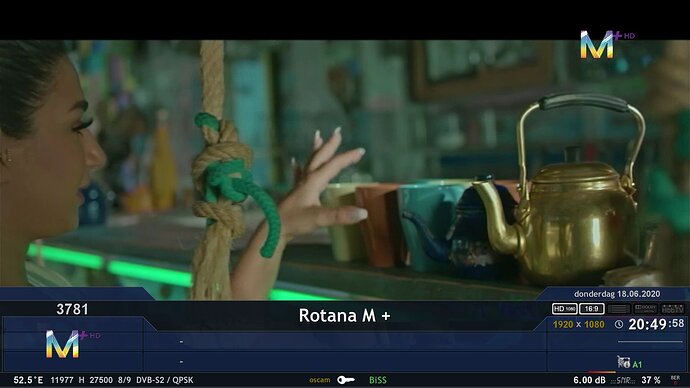Click the 6.00 dB signal value
The width and height of the screenshot is (690, 388).
click(x=589, y=380)
